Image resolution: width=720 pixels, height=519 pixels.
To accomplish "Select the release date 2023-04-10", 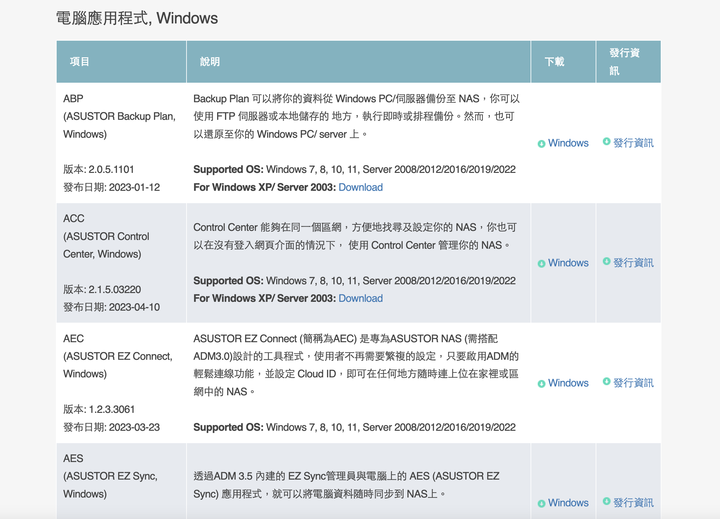I will pyautogui.click(x=135, y=307).
